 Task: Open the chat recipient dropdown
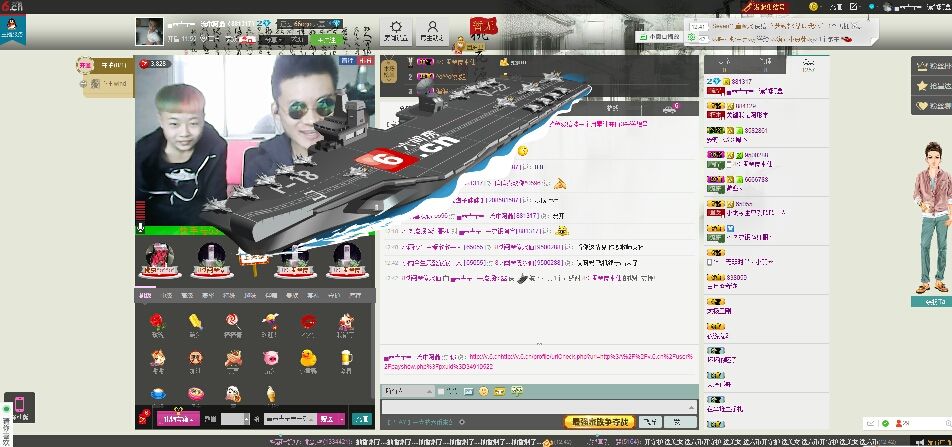click(405, 390)
